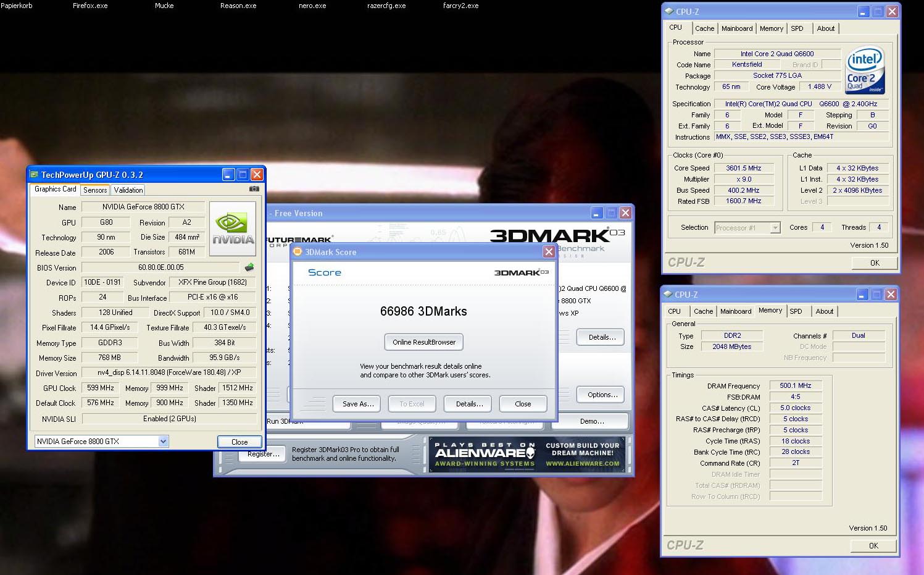Viewport: 924px width, 575px height.
Task: Open the Reason.exe desktop shortcut
Action: click(x=238, y=6)
